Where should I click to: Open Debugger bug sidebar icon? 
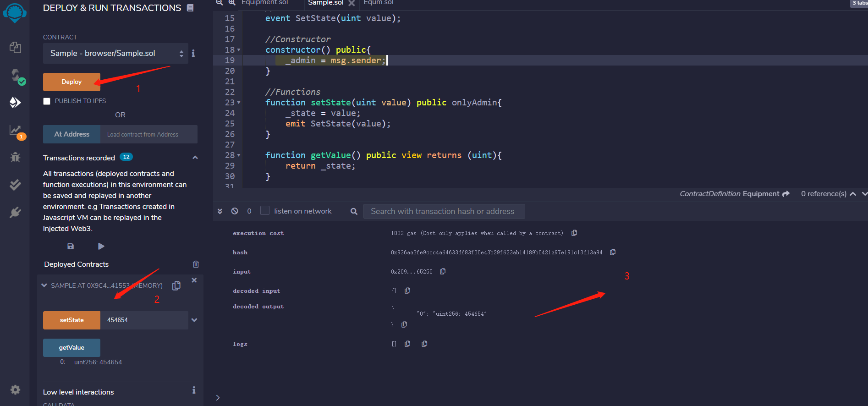tap(15, 157)
